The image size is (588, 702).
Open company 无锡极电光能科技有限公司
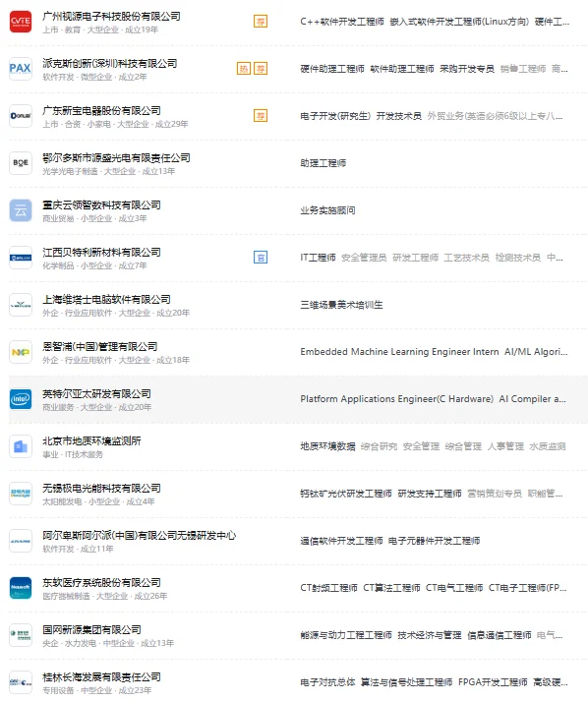pyautogui.click(x=101, y=489)
